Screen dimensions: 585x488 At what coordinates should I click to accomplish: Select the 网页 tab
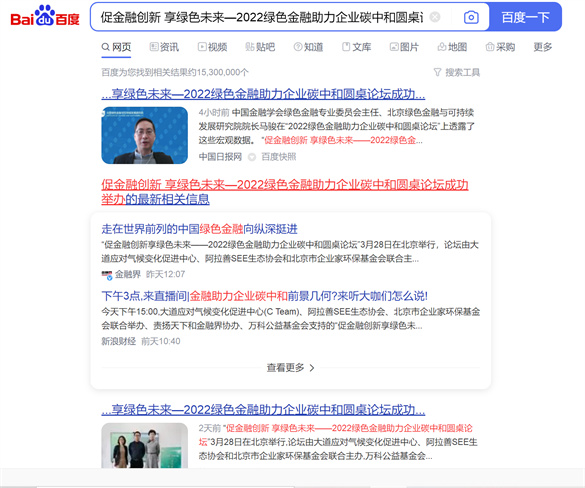[116, 47]
